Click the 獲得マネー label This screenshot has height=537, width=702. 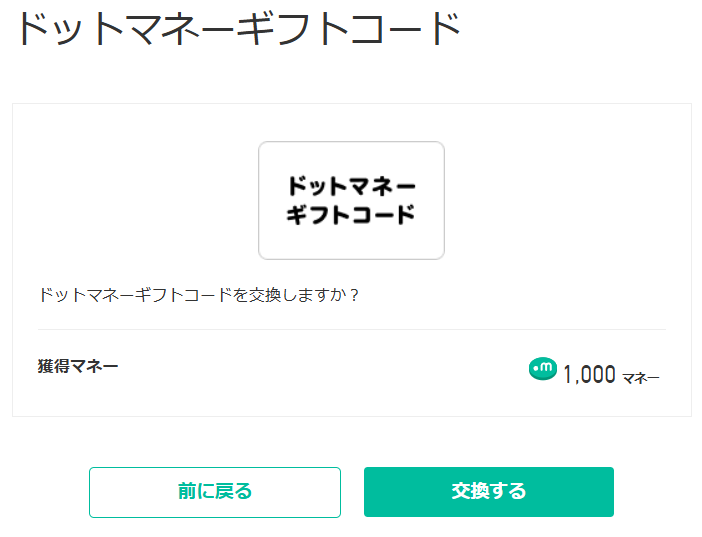tap(78, 366)
